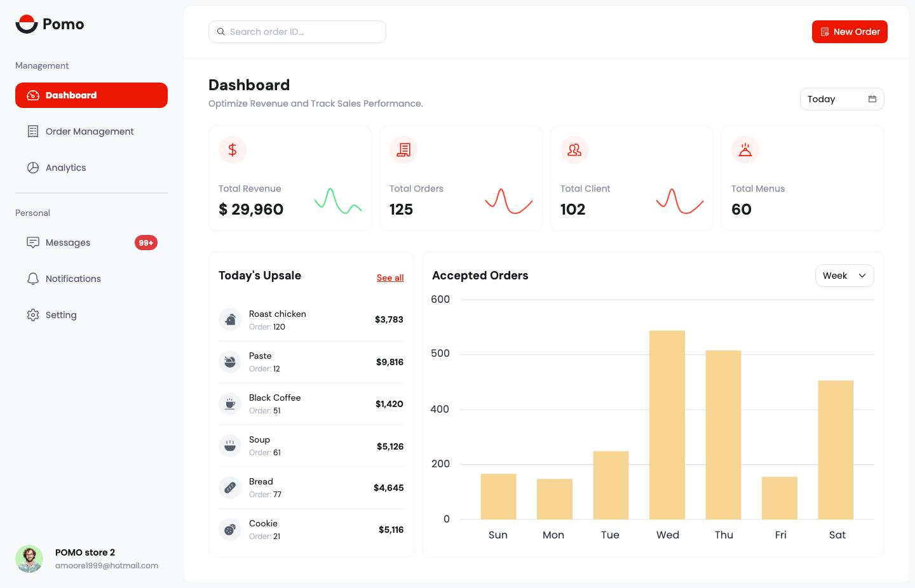Click the Accepted Orders heading
The height and width of the screenshot is (588, 915).
point(480,276)
